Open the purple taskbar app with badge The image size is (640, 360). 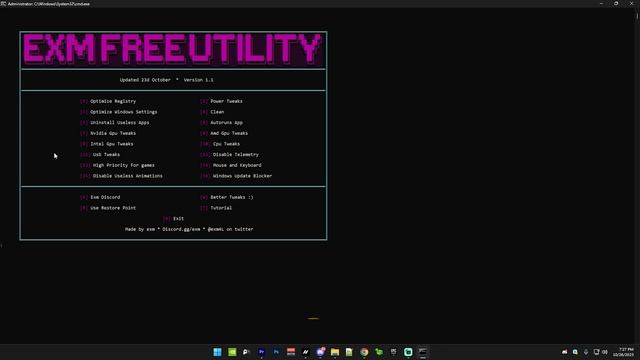pos(320,351)
